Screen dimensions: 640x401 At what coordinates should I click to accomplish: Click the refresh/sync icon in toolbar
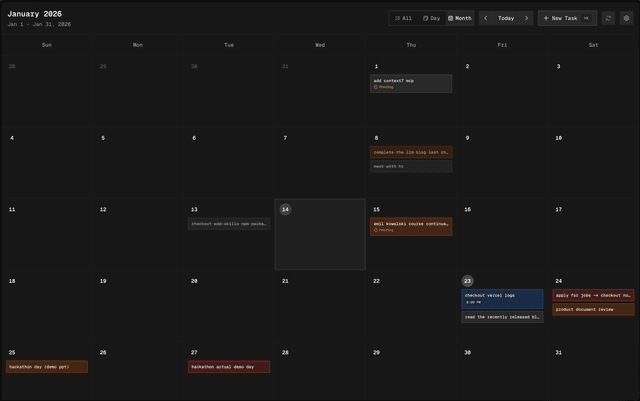pos(608,18)
